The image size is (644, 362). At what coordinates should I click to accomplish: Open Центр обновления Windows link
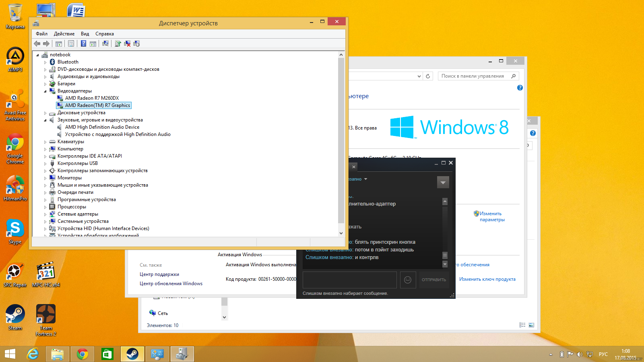(171, 284)
